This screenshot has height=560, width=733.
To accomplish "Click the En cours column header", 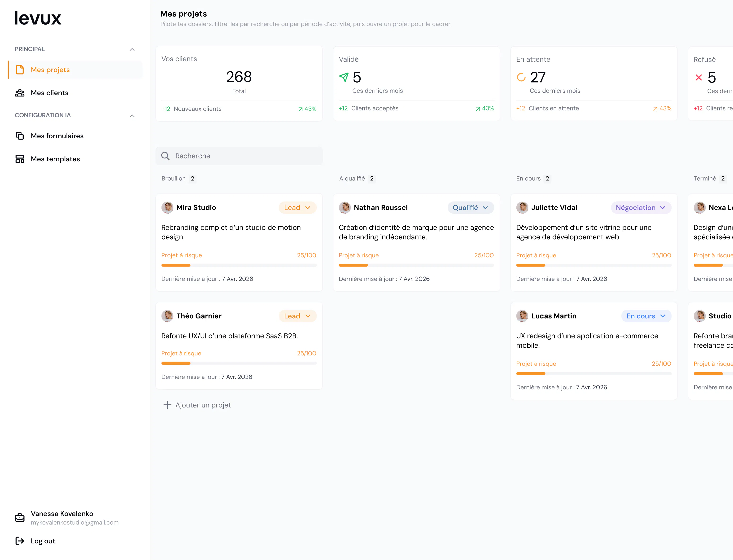I will pyautogui.click(x=533, y=178).
